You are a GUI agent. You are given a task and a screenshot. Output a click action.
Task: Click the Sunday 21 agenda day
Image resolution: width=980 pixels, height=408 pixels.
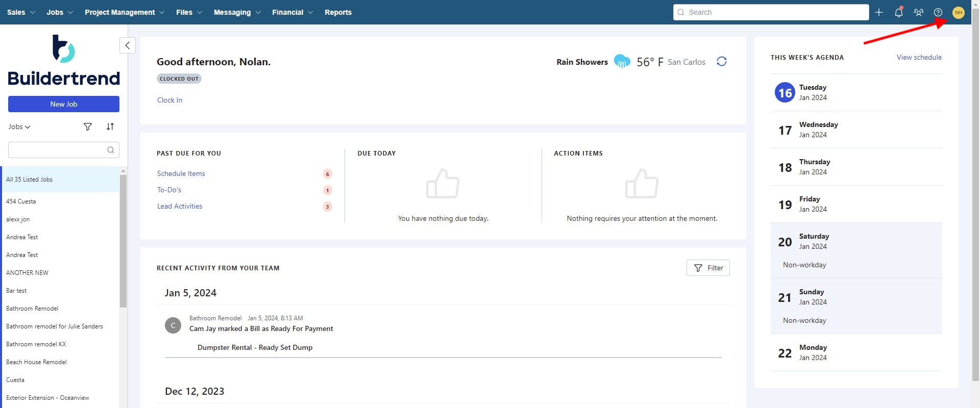click(856, 306)
